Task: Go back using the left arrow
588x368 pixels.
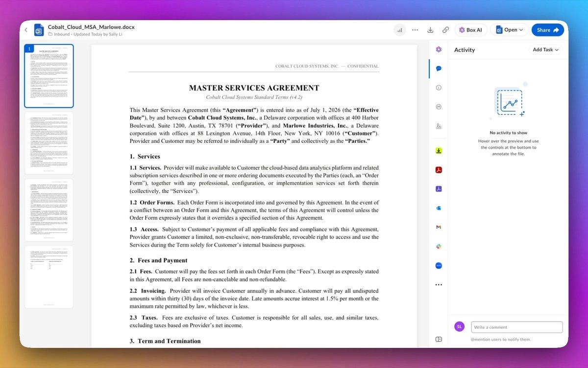Action: [x=26, y=30]
